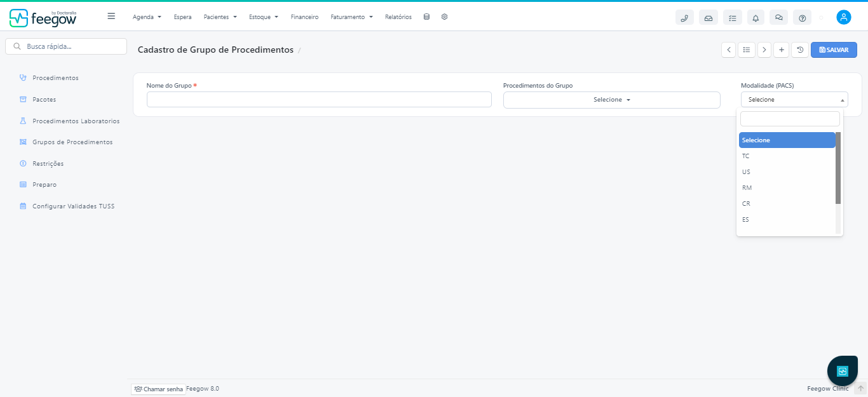
Task: Click the Nome do Grupo input field
Action: tap(319, 100)
